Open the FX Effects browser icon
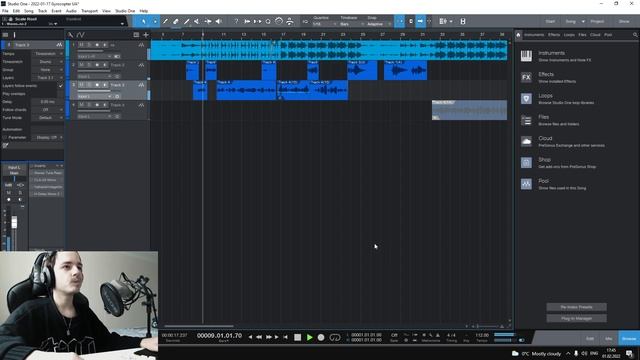The height and width of the screenshot is (360, 640). (x=526, y=77)
